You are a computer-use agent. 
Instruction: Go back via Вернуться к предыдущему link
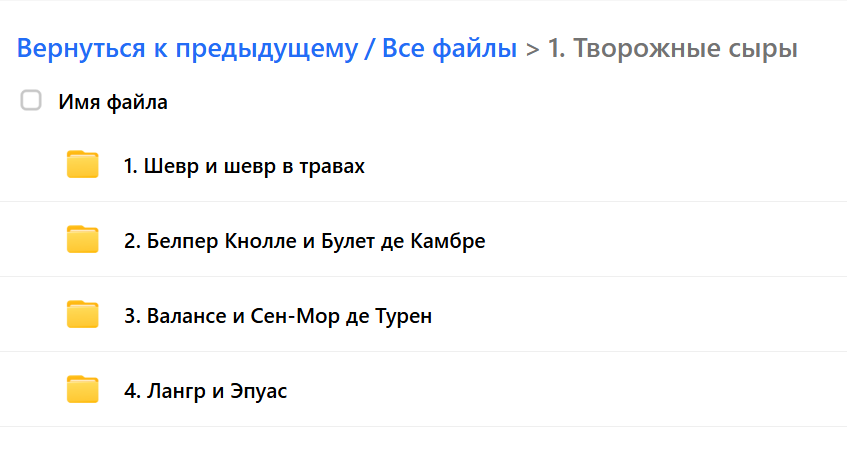(187, 48)
